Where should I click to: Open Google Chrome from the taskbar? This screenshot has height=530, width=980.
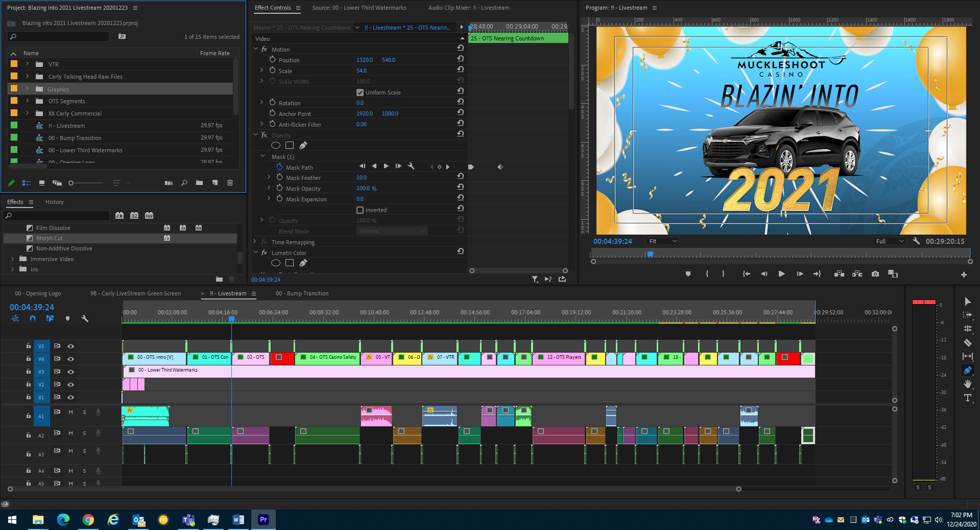coord(88,520)
